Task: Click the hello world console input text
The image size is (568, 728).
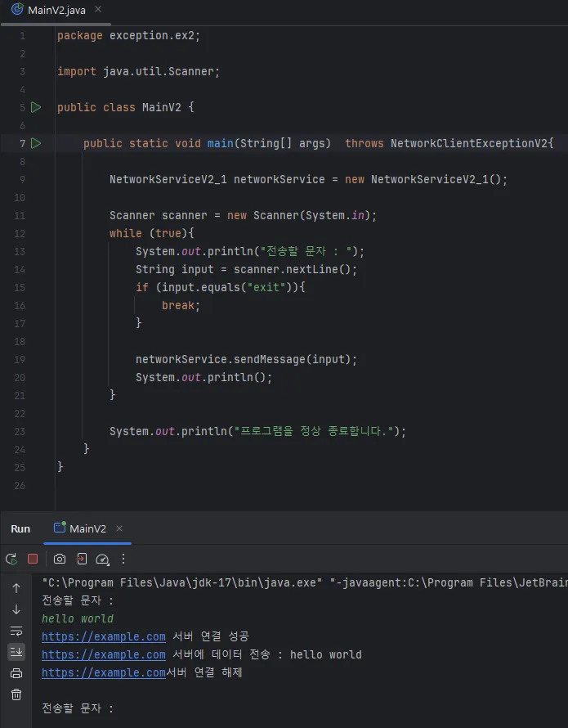Action: (78, 618)
